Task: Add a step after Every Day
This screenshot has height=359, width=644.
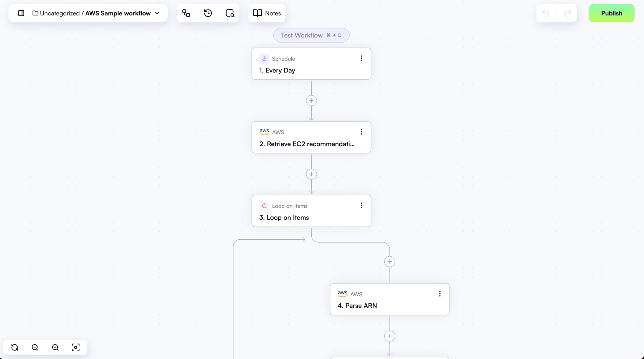Action: (x=311, y=100)
